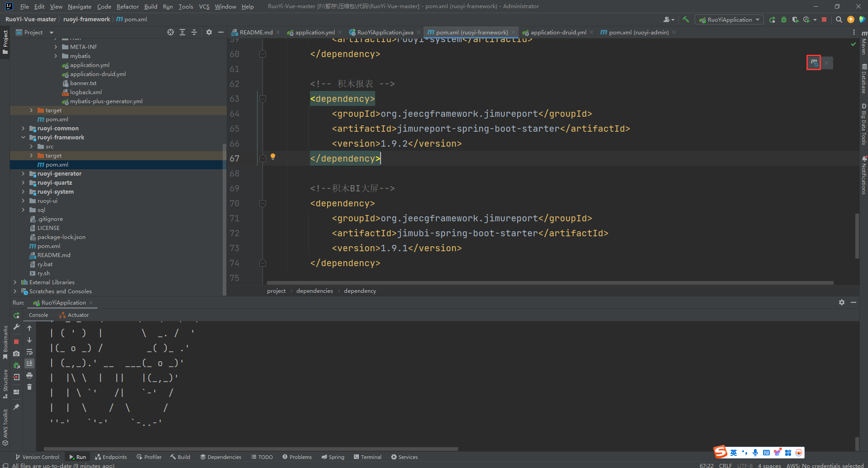Fold the dependency block at line 63

262,99
